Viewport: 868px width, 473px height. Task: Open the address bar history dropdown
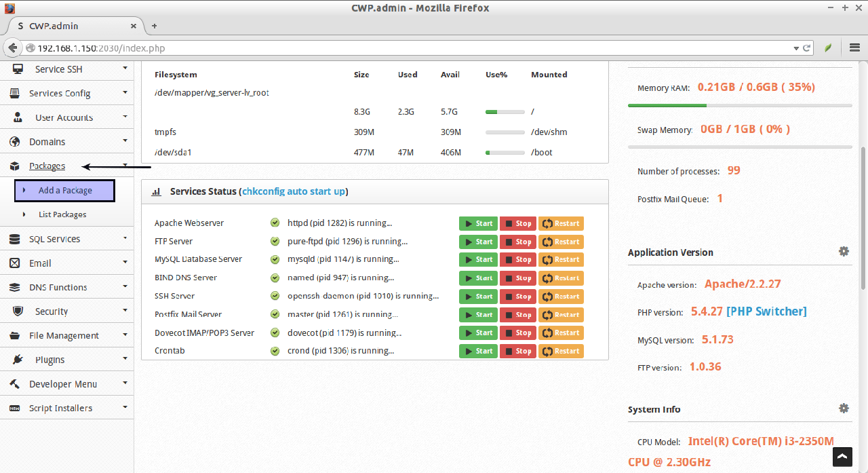(796, 48)
